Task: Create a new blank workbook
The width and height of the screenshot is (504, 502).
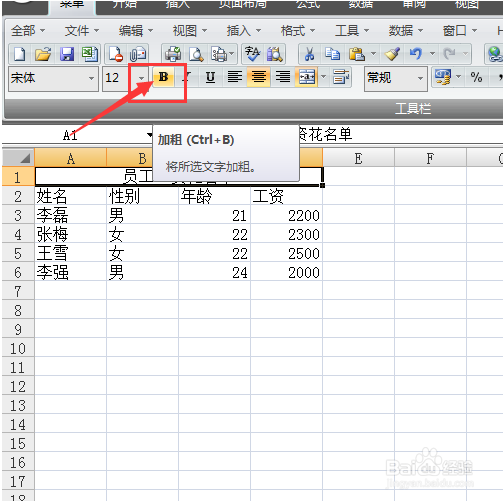Action: click(19, 54)
